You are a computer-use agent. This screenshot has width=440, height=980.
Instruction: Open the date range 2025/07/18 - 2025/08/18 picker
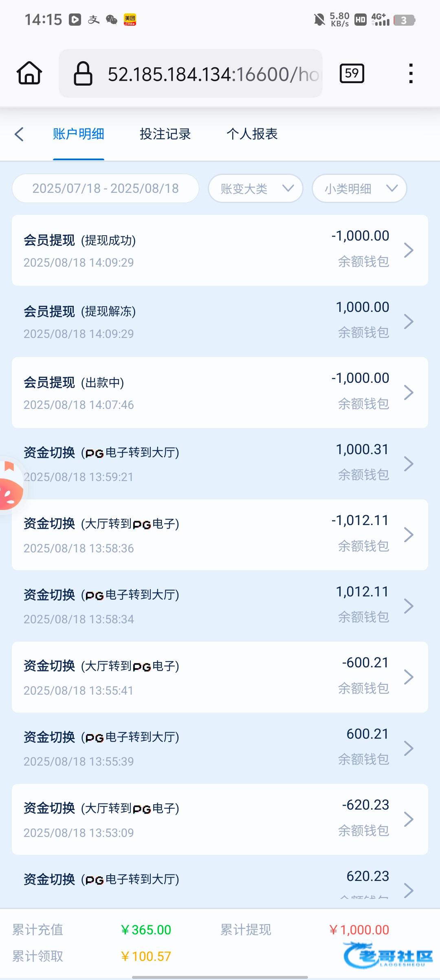(x=106, y=188)
